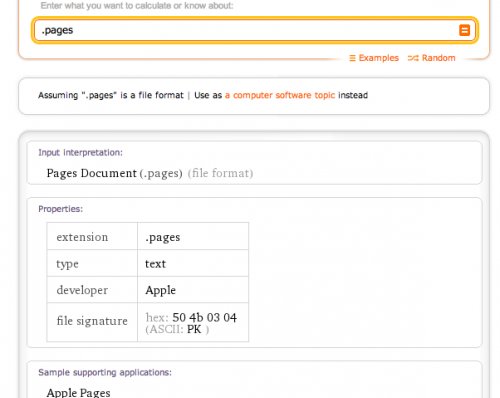Image resolution: width=500 pixels, height=398 pixels.
Task: Click the 'extension' row label
Action: pos(82,237)
